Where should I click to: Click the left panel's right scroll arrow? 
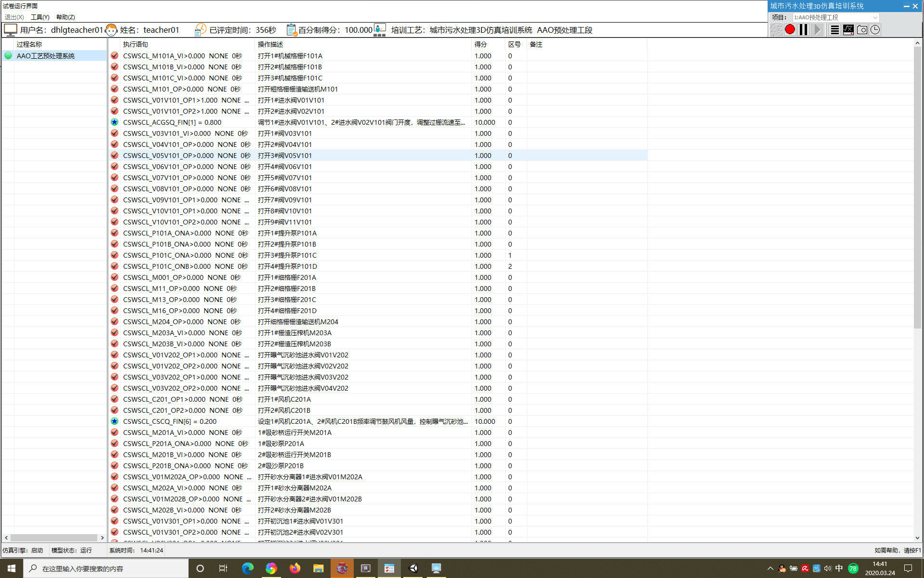tap(102, 538)
